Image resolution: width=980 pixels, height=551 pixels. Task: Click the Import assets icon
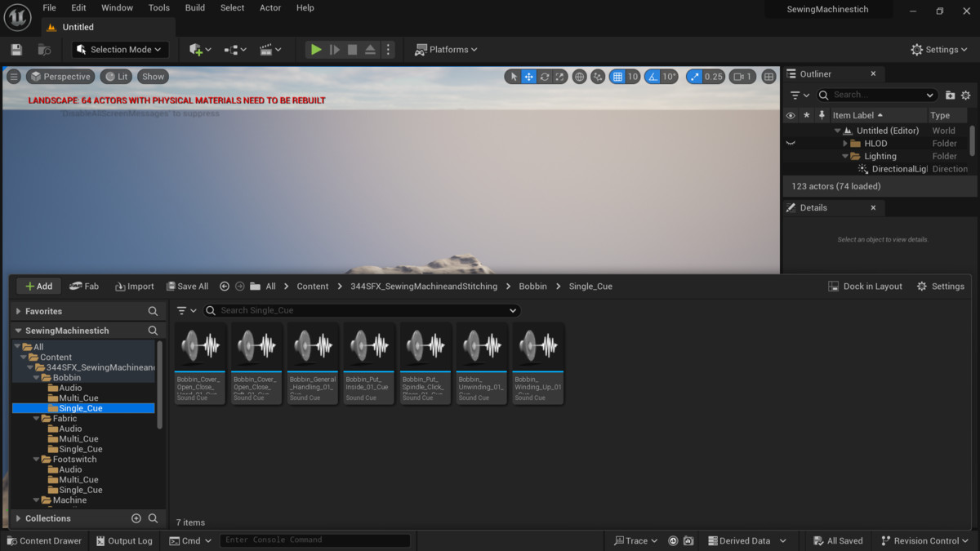pyautogui.click(x=135, y=287)
